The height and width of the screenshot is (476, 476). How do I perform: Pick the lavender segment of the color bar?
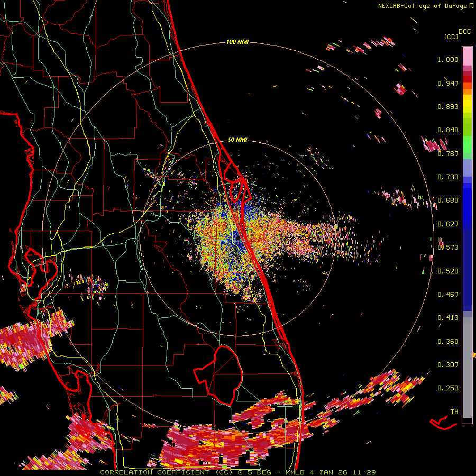click(x=467, y=168)
